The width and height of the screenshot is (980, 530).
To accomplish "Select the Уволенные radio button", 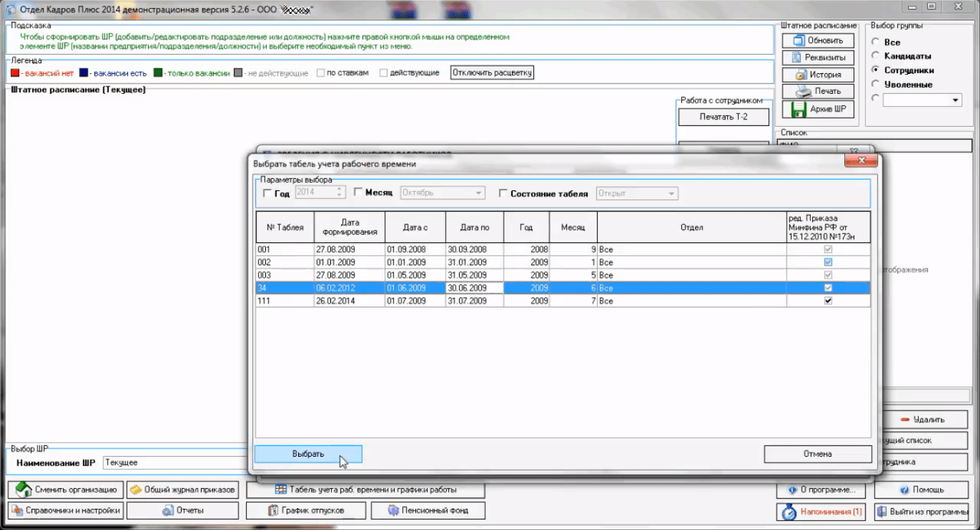I will pyautogui.click(x=875, y=84).
